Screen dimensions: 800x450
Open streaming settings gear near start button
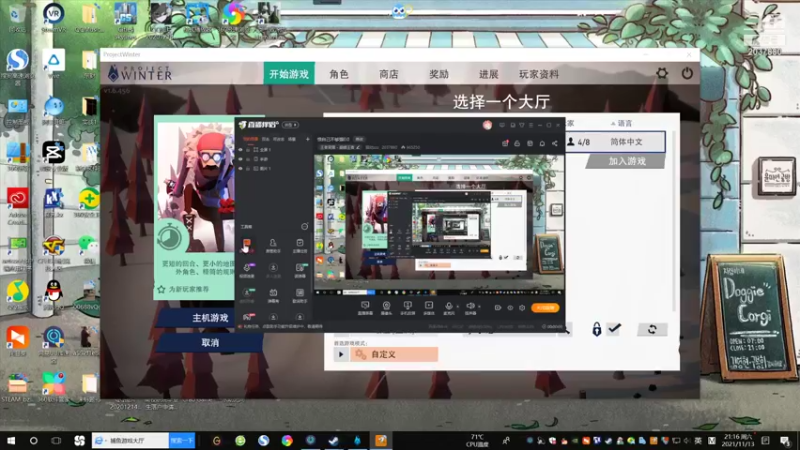tap(522, 308)
